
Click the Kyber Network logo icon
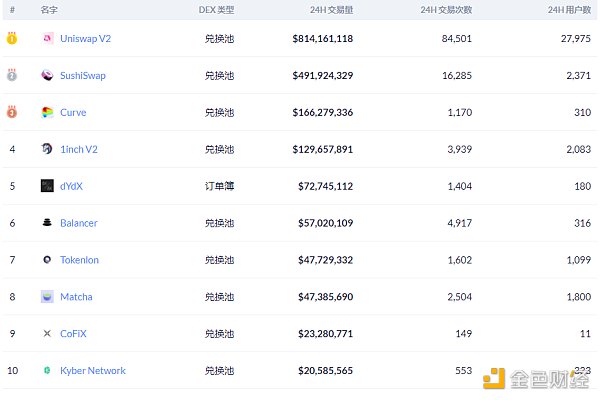(x=47, y=371)
